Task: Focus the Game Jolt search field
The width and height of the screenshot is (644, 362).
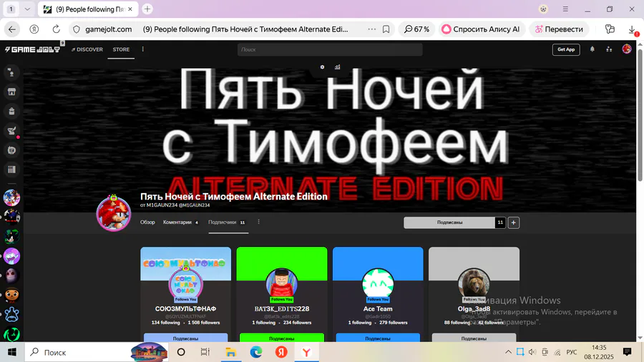Action: tap(330, 49)
